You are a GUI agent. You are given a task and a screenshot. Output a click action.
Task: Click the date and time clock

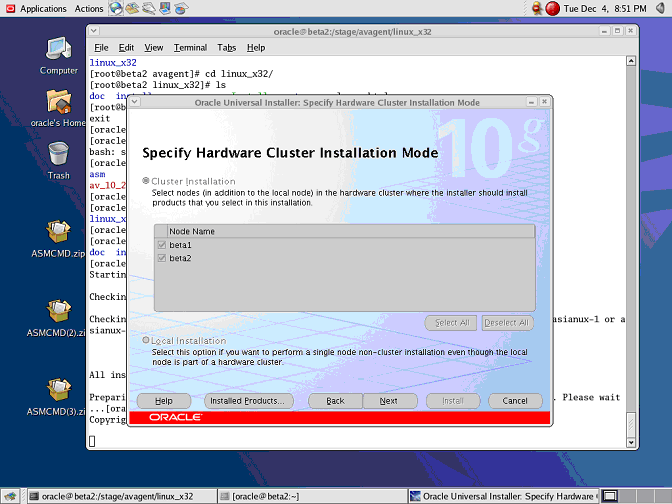pos(605,9)
